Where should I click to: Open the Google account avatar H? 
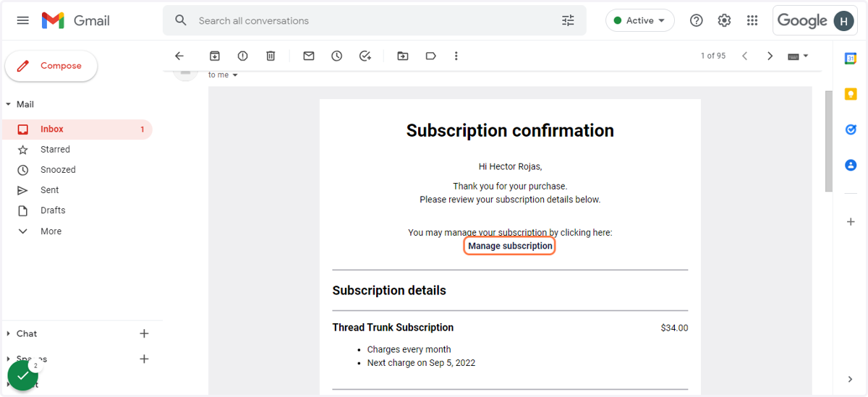pos(843,20)
